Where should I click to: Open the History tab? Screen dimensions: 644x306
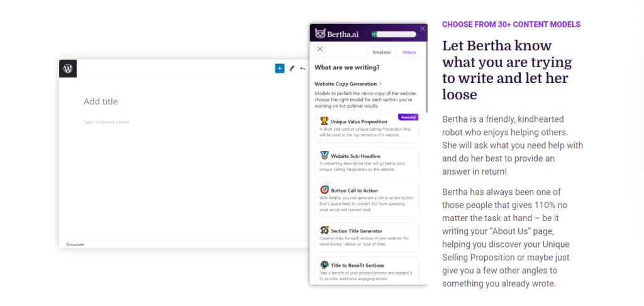409,52
